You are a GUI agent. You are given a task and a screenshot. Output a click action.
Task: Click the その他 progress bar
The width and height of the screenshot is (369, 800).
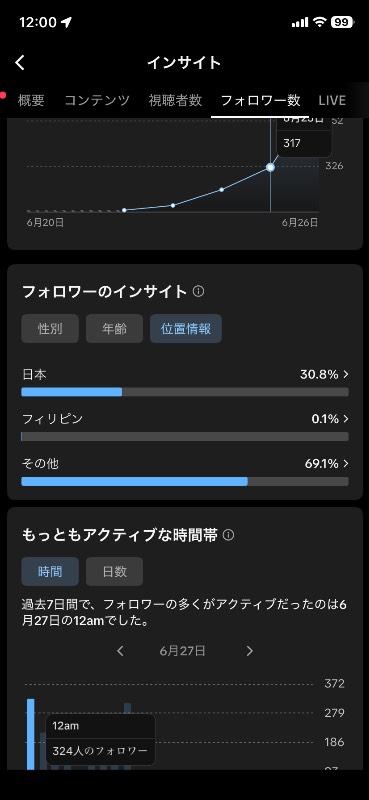(x=185, y=482)
